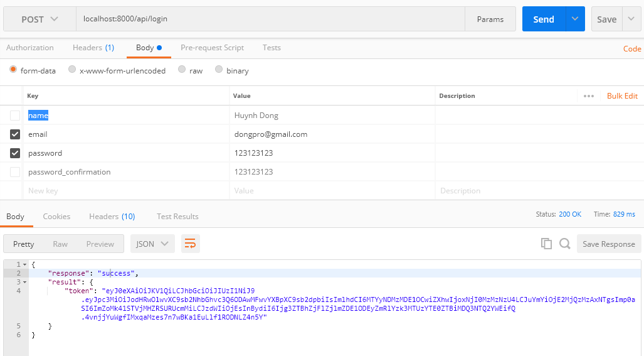Open search in response icon
Screen dimensions: 644x356
pos(565,244)
